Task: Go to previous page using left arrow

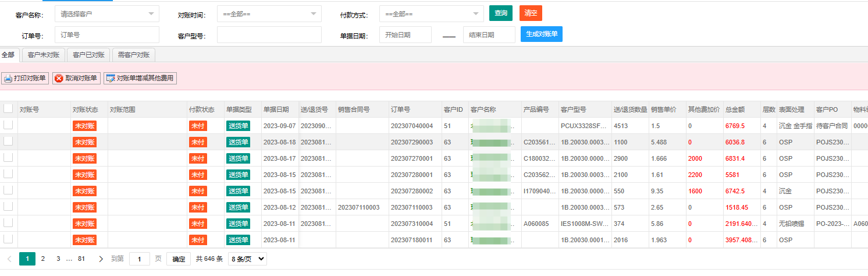Action: (x=9, y=259)
